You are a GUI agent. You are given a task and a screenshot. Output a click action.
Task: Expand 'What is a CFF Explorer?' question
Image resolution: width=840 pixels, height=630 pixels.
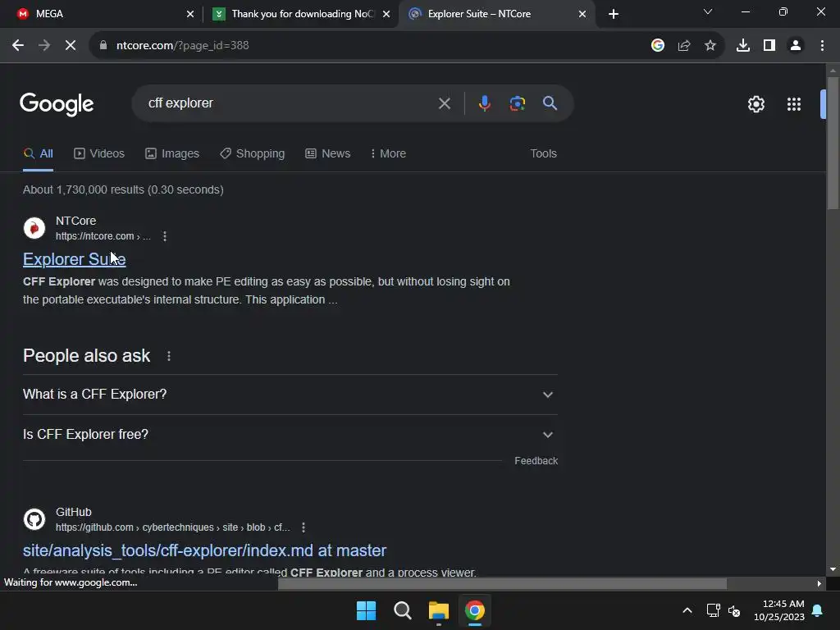pos(290,395)
